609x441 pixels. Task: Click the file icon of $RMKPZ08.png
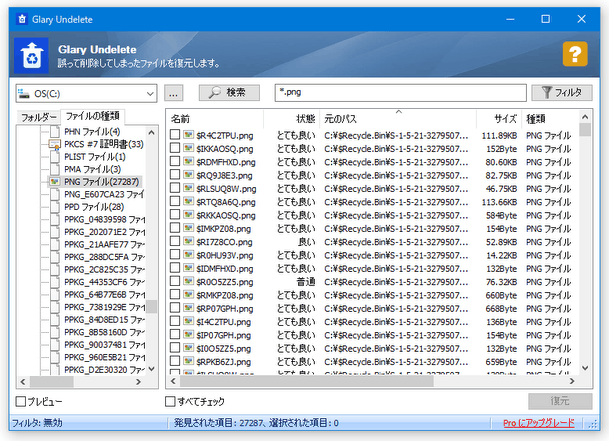click(188, 295)
